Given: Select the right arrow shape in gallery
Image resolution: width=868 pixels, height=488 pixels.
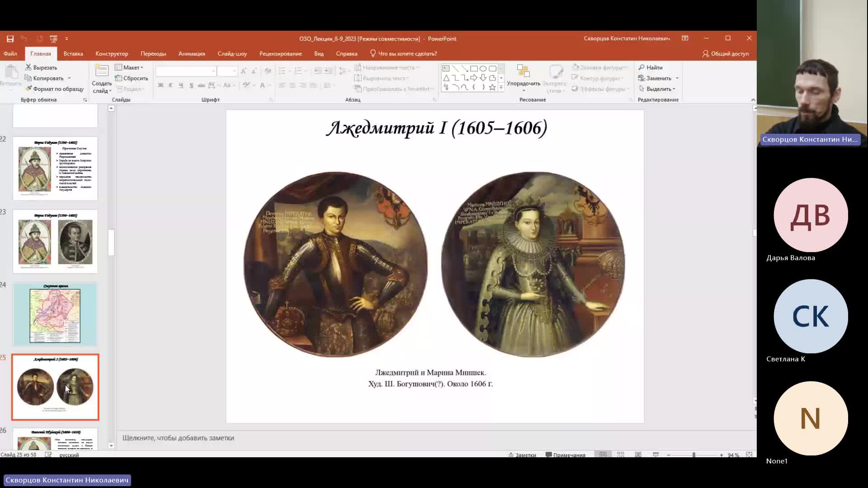Looking at the screenshot, I should (x=474, y=78).
